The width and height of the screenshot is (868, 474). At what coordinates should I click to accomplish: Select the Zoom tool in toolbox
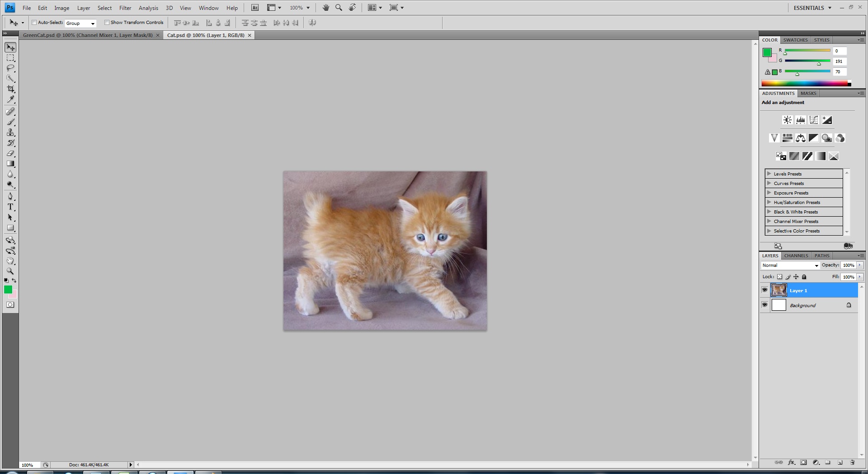[x=10, y=271]
